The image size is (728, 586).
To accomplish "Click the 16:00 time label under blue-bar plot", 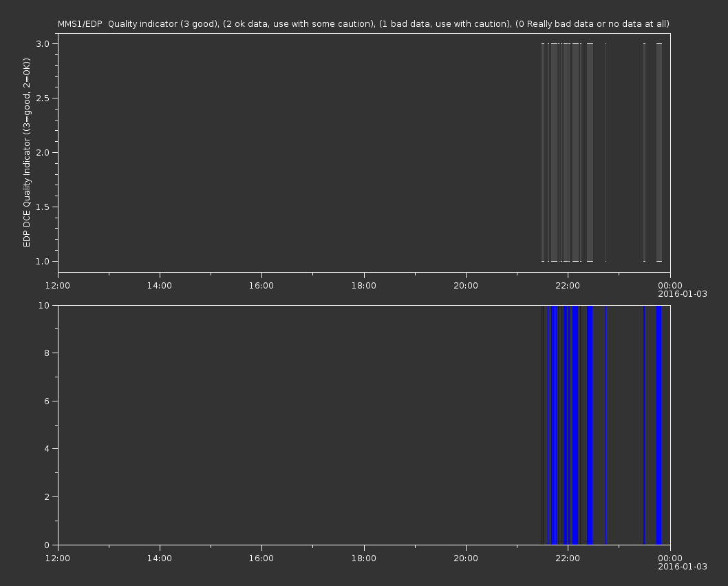I will tap(261, 558).
